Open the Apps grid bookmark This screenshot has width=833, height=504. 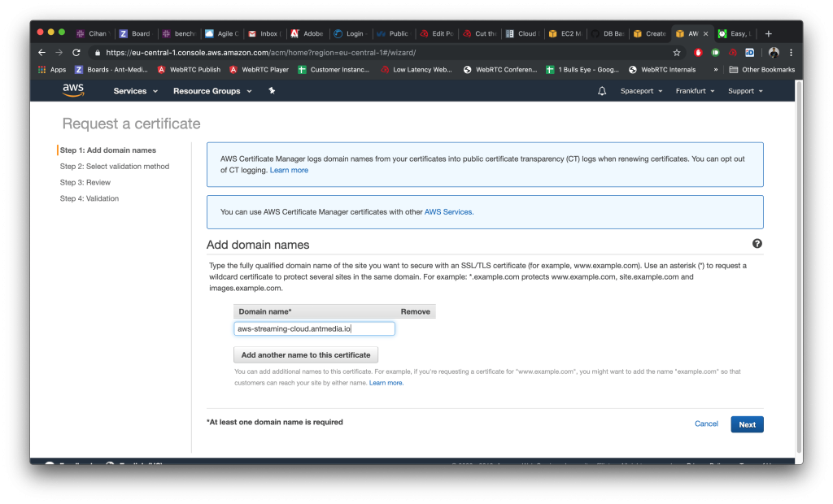[52, 70]
